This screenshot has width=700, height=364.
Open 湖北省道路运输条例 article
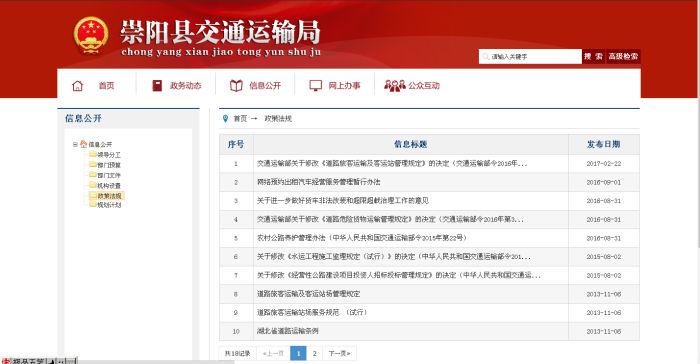[x=288, y=331]
